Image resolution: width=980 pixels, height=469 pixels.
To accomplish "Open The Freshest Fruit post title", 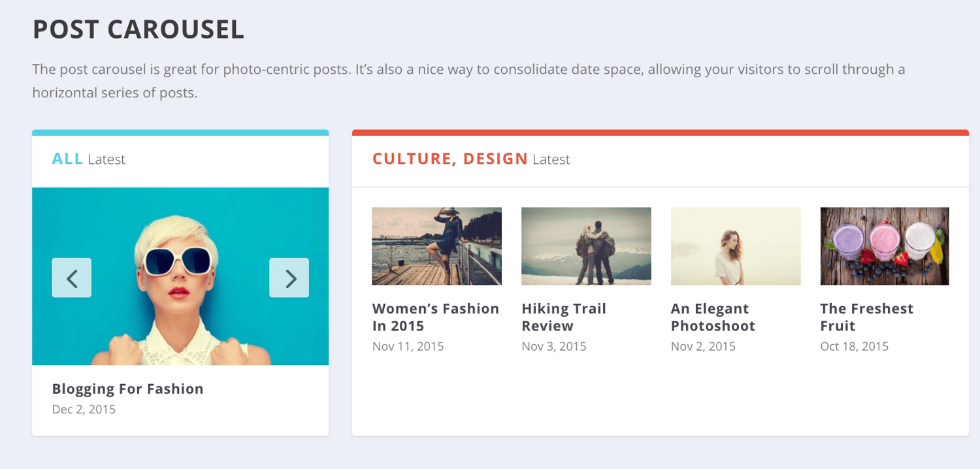I will pyautogui.click(x=866, y=317).
